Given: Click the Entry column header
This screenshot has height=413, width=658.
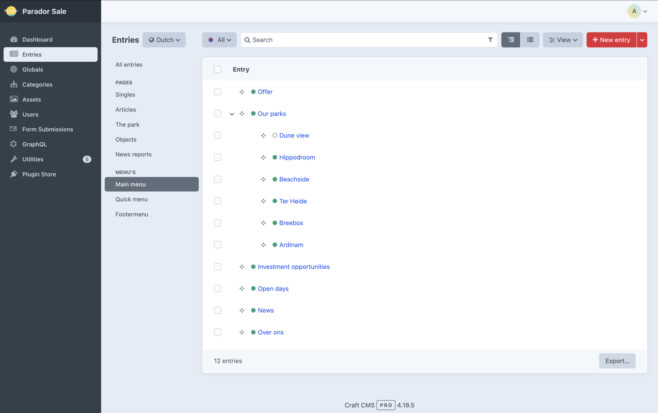Looking at the screenshot, I should 241,69.
